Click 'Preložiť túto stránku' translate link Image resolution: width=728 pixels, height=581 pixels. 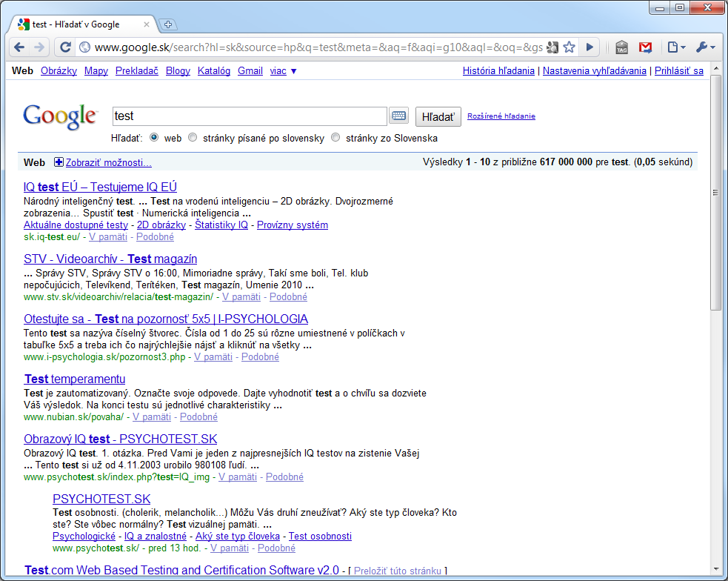pyautogui.click(x=398, y=571)
